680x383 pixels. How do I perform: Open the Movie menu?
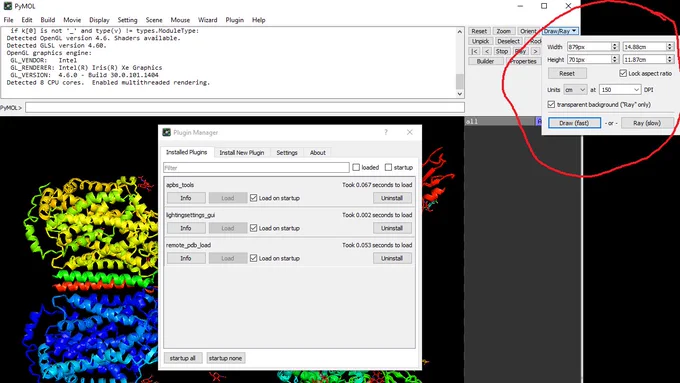point(72,20)
